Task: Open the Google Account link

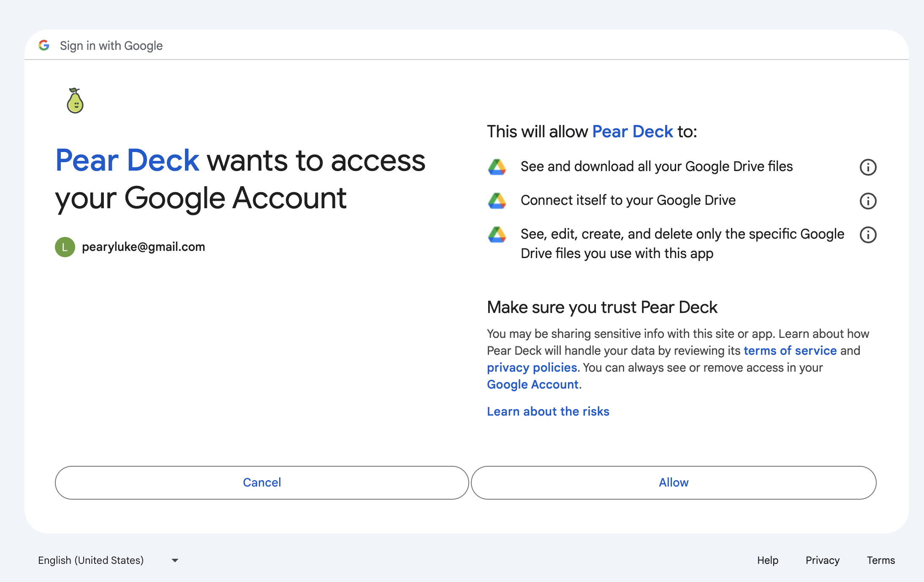Action: coord(533,384)
